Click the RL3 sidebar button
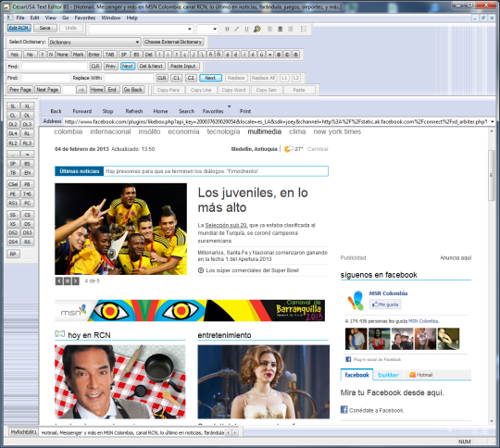This screenshot has width=500, height=448. pyautogui.click(x=28, y=143)
